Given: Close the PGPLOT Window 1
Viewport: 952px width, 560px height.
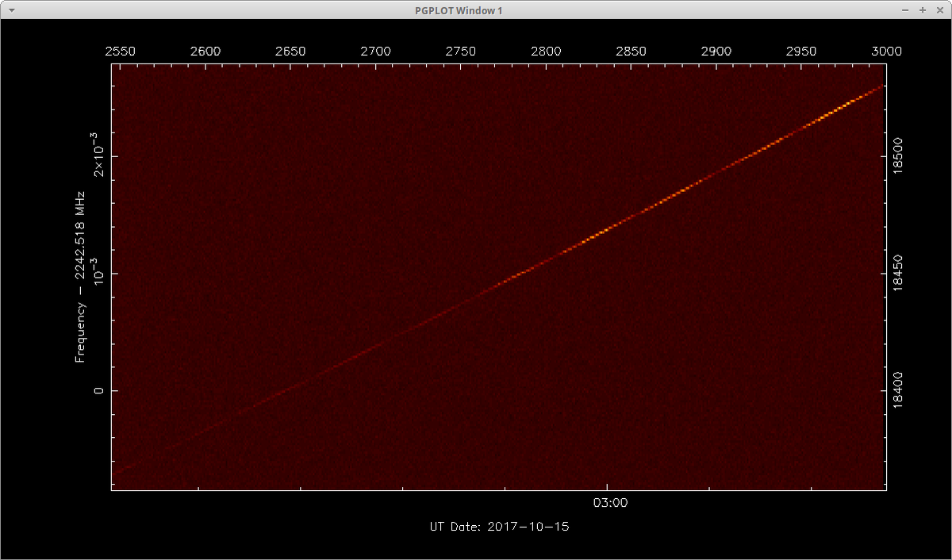Looking at the screenshot, I should click(939, 10).
